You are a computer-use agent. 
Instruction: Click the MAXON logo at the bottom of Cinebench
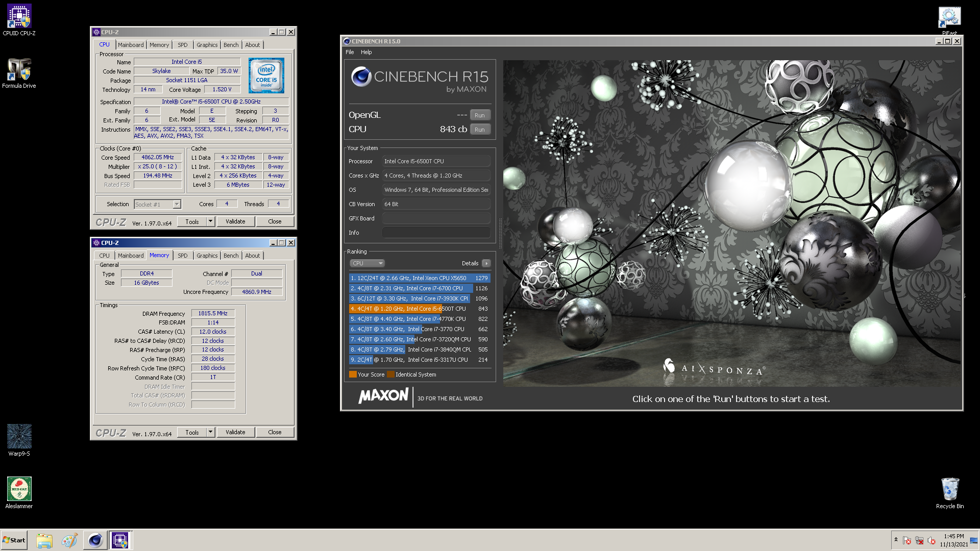[383, 395]
